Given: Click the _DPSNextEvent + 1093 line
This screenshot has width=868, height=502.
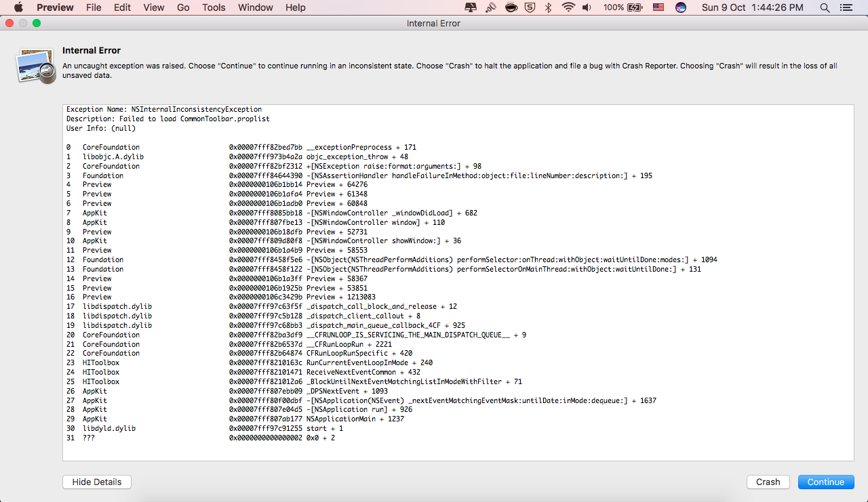Looking at the screenshot, I should tap(227, 391).
